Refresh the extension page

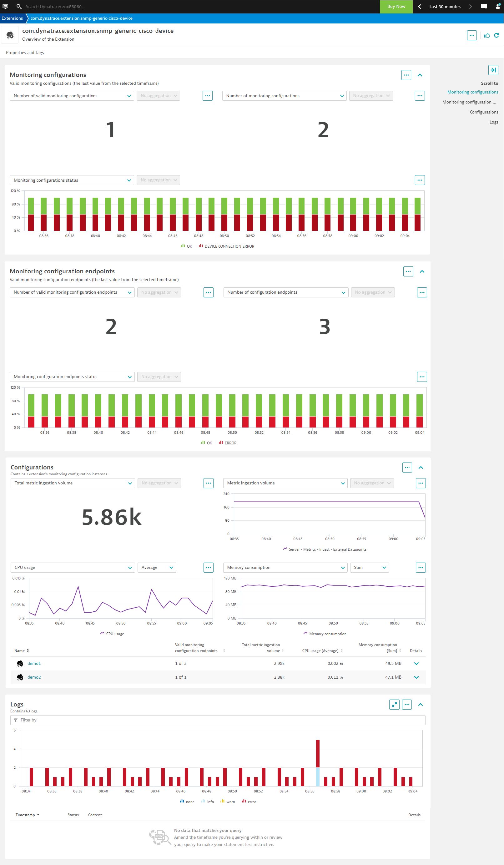point(496,35)
